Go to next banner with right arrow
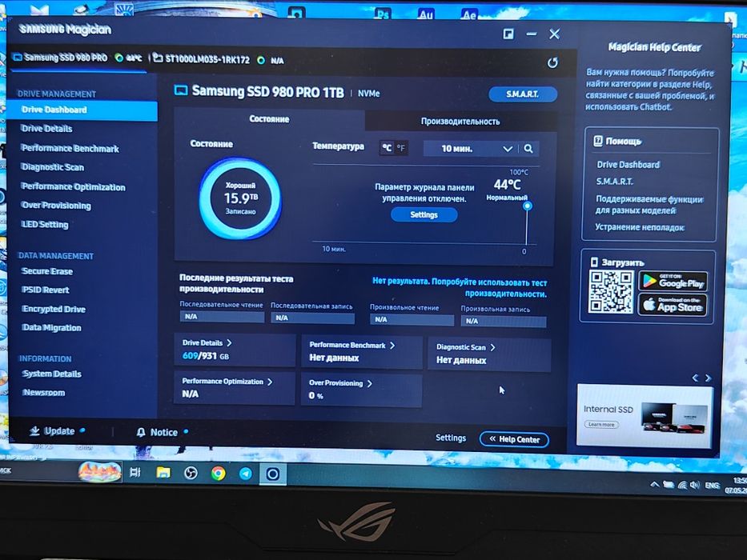Image resolution: width=747 pixels, height=560 pixels. [x=709, y=378]
